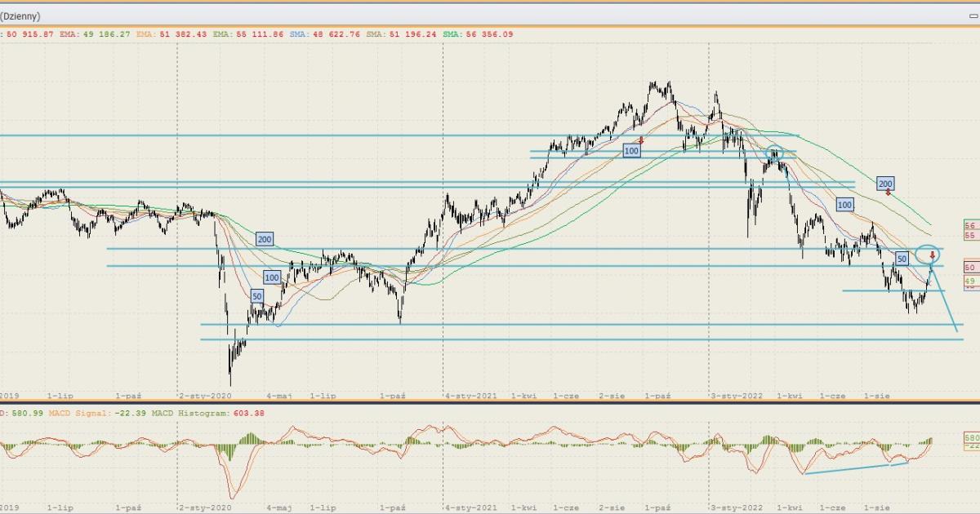Click the (Dzienny) interval title
Image resolution: width=980 pixels, height=514 pixels.
click(x=20, y=16)
